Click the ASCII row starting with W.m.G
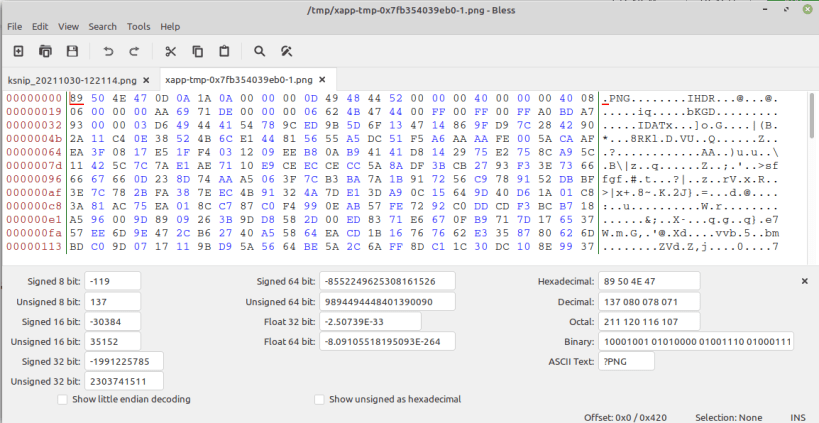The width and height of the screenshot is (819, 423). (x=691, y=232)
